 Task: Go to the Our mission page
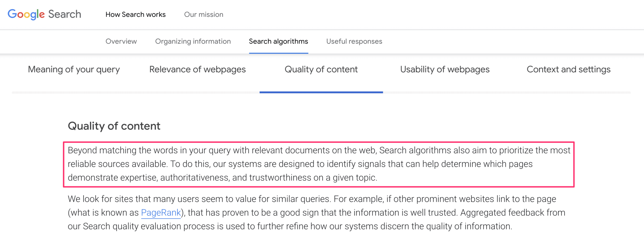(x=204, y=15)
